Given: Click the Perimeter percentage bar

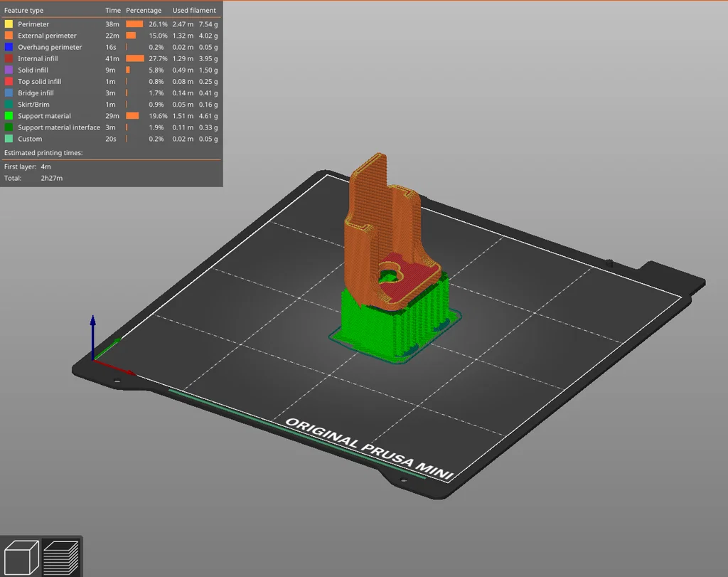Looking at the screenshot, I should [x=134, y=23].
